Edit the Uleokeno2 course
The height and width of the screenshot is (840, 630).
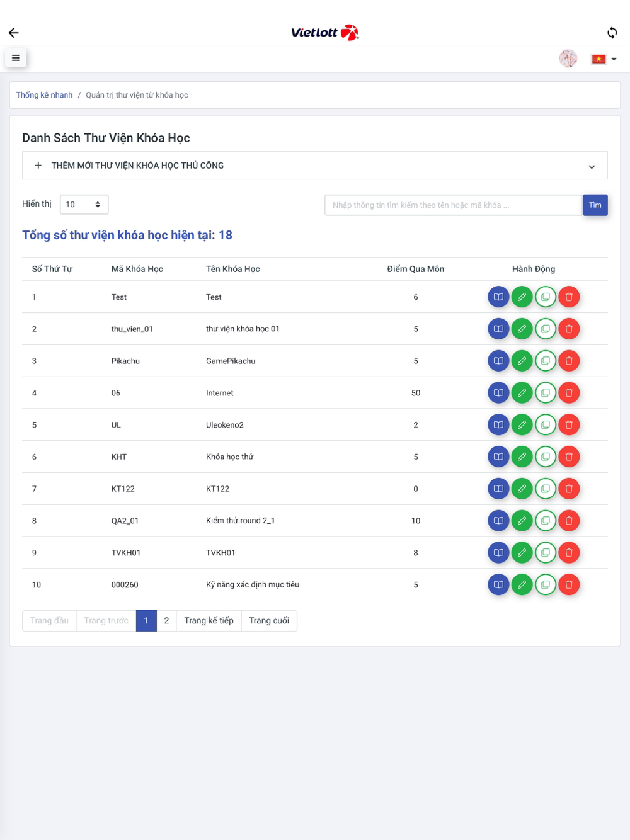[522, 425]
